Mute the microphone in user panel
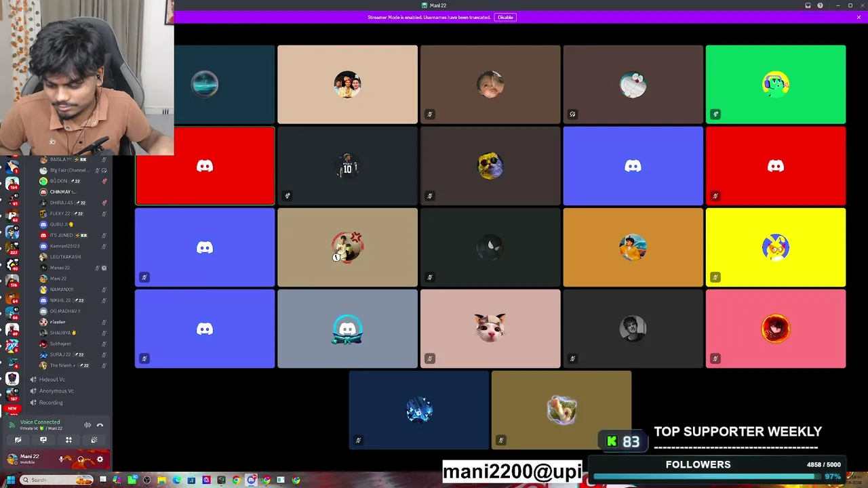The width and height of the screenshot is (868, 488). click(x=61, y=460)
